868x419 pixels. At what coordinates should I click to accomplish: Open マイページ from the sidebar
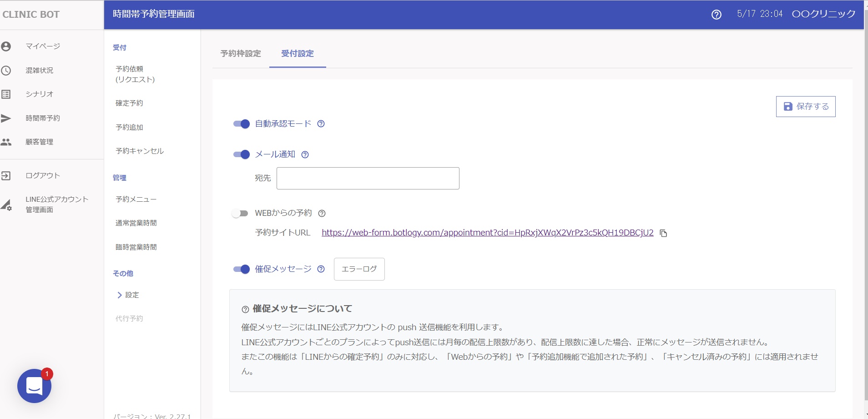coord(42,46)
